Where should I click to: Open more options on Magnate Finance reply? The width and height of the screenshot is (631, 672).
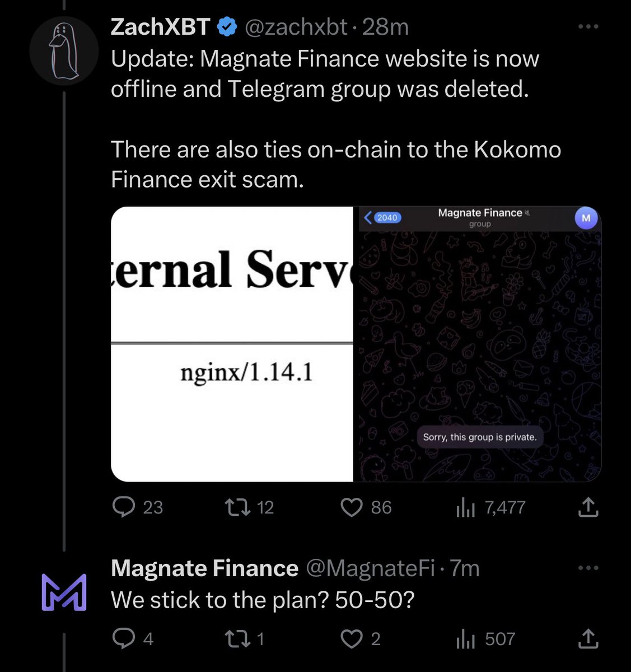point(588,568)
